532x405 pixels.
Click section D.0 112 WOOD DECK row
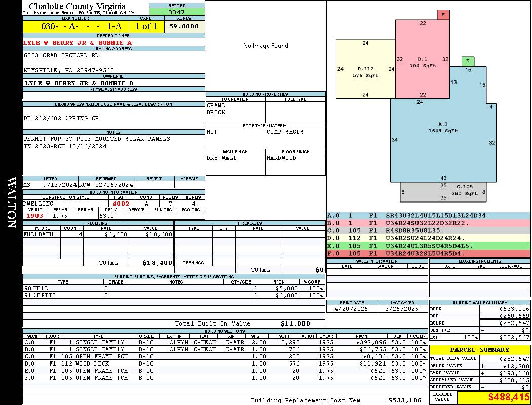(225, 363)
